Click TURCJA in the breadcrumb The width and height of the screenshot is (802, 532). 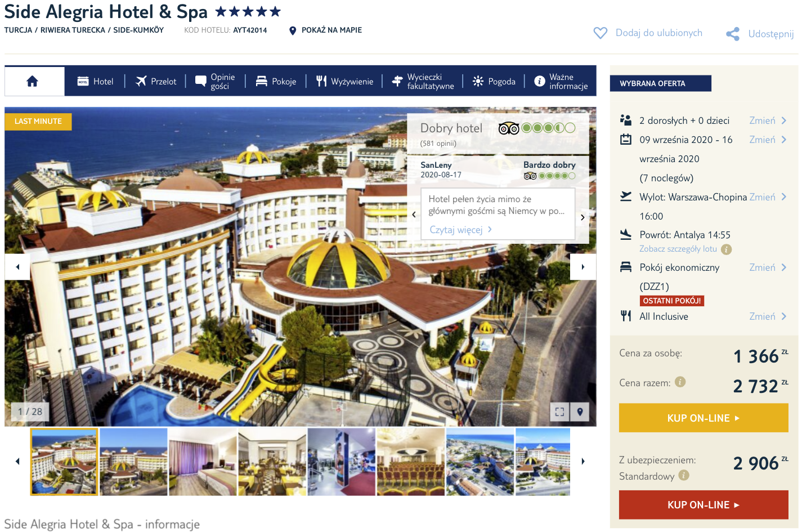click(18, 30)
